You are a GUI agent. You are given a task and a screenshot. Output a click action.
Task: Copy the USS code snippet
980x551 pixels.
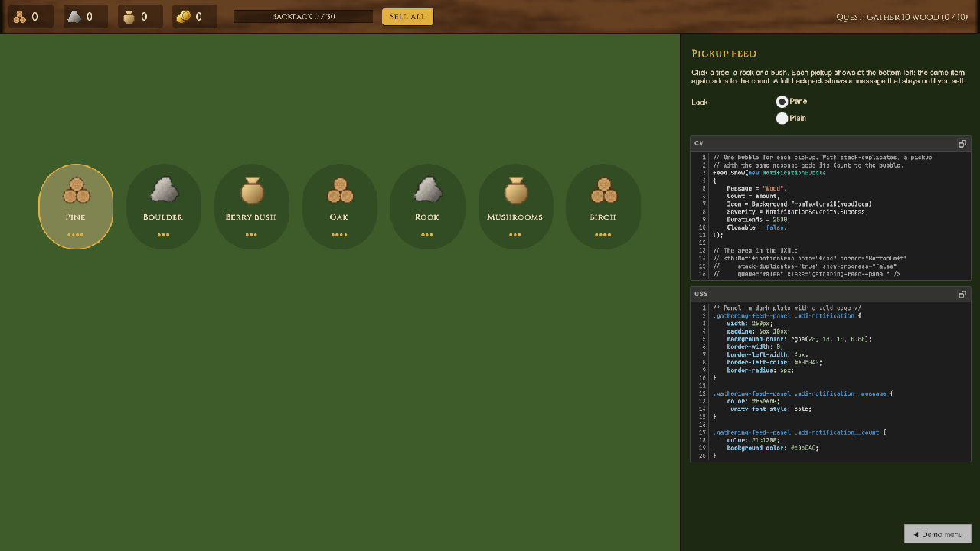point(962,294)
